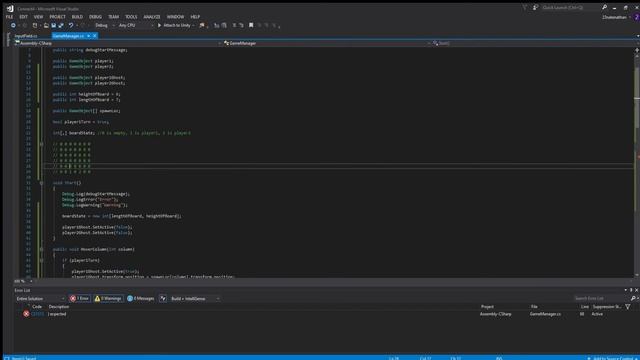
Task: Switch to the InputField.cs tab
Action: pos(26,36)
